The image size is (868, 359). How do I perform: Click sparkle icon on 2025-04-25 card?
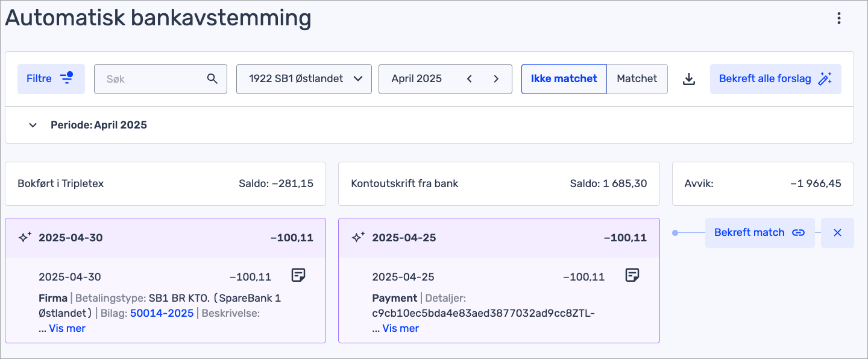coord(358,238)
